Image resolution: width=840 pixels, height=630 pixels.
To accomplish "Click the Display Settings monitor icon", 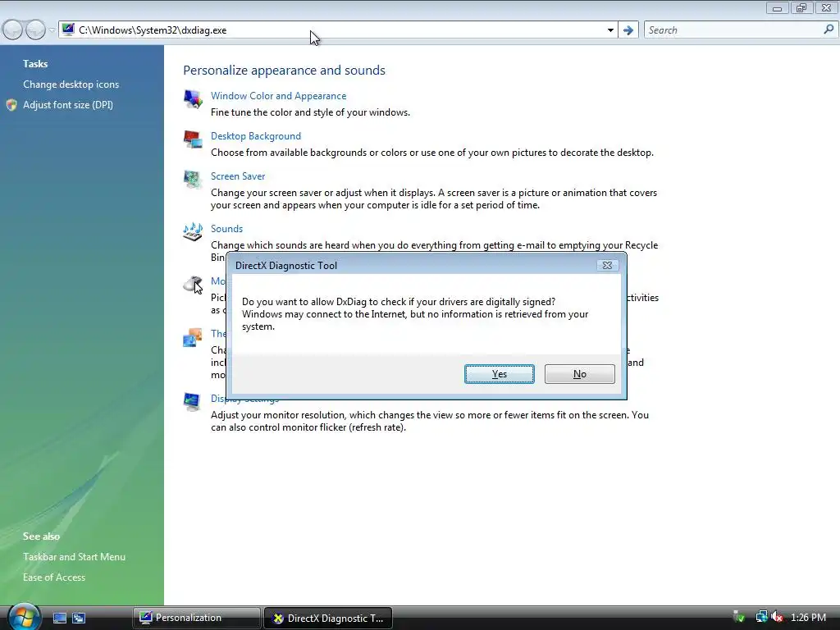I will pos(193,402).
